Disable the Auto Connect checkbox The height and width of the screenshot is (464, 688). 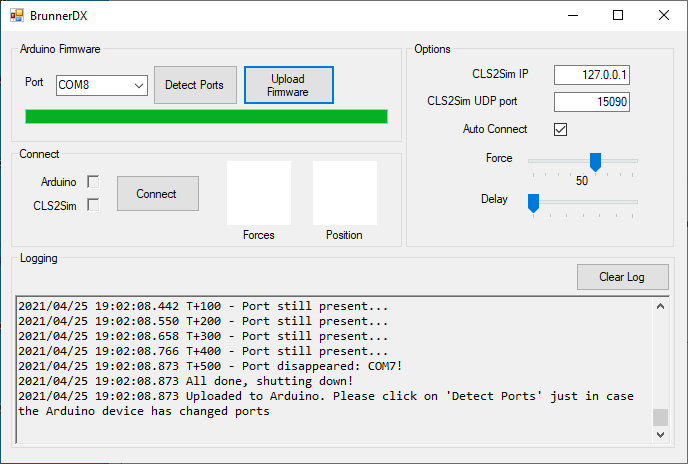point(560,129)
